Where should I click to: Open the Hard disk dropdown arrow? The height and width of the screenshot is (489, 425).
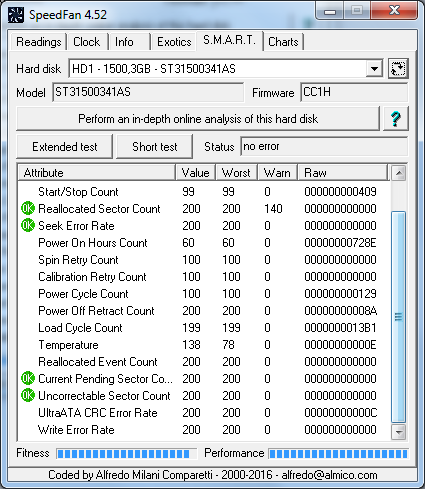[x=374, y=69]
